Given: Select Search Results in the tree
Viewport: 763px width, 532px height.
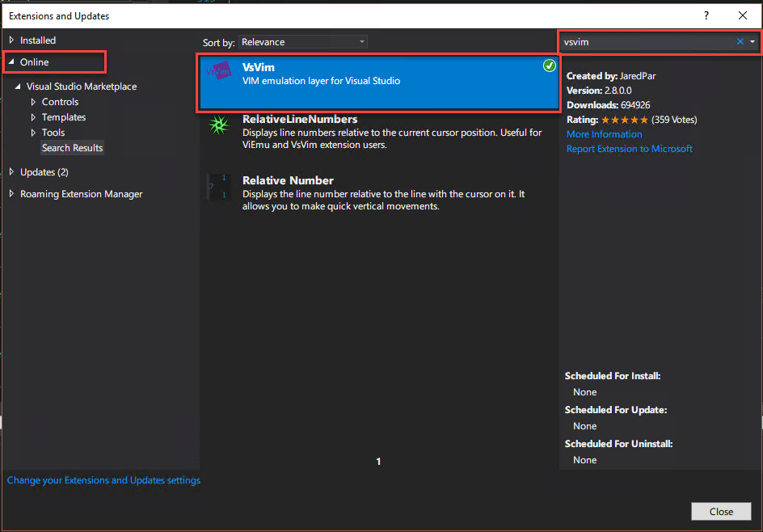Looking at the screenshot, I should pyautogui.click(x=72, y=148).
